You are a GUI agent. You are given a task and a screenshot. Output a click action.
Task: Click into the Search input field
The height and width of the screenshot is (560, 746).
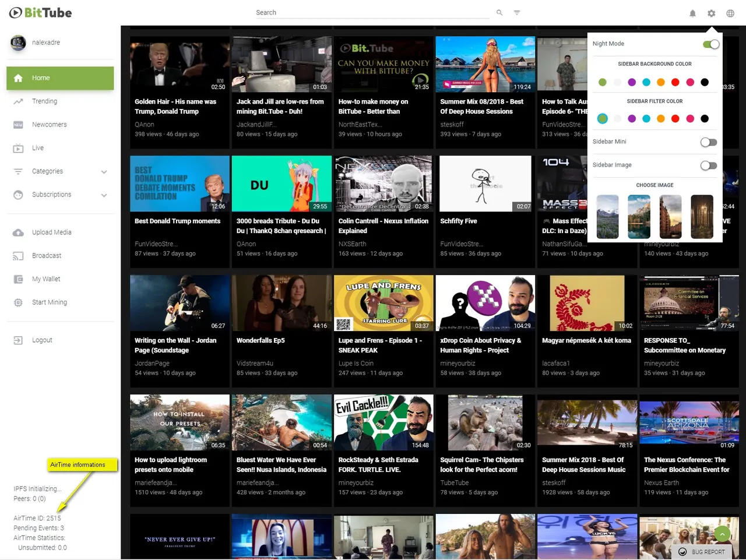[x=373, y=12]
